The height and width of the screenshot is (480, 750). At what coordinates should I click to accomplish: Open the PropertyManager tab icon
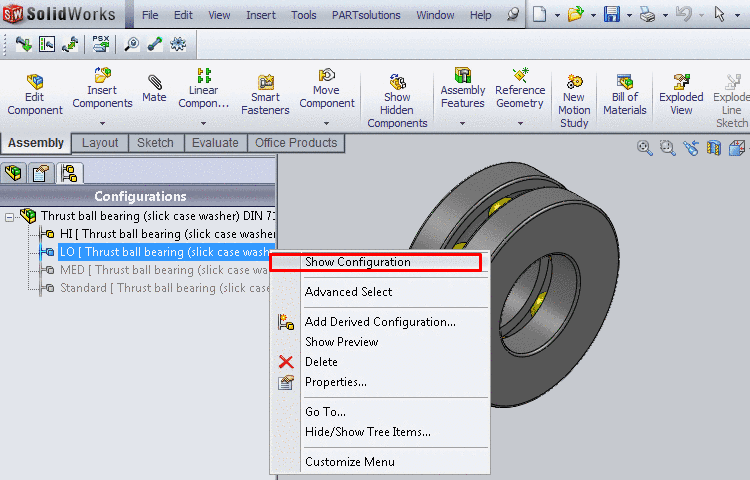point(41,173)
